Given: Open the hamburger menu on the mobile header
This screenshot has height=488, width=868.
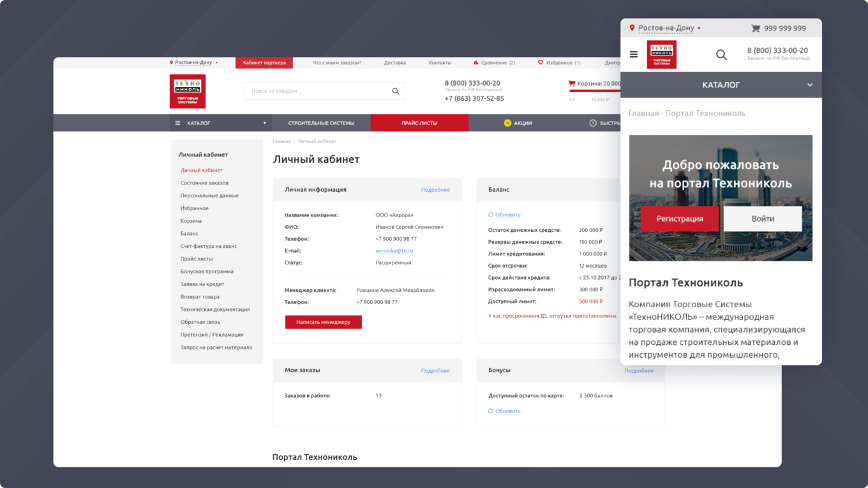Looking at the screenshot, I should point(634,54).
